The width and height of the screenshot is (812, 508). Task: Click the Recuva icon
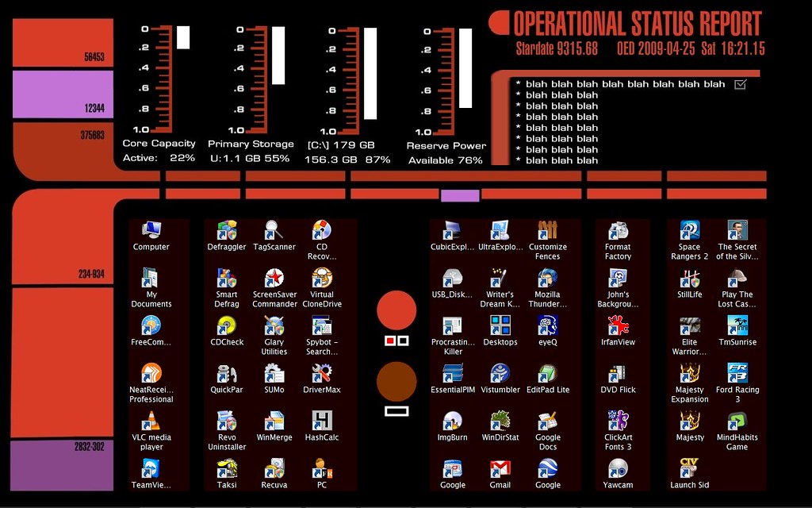point(274,469)
